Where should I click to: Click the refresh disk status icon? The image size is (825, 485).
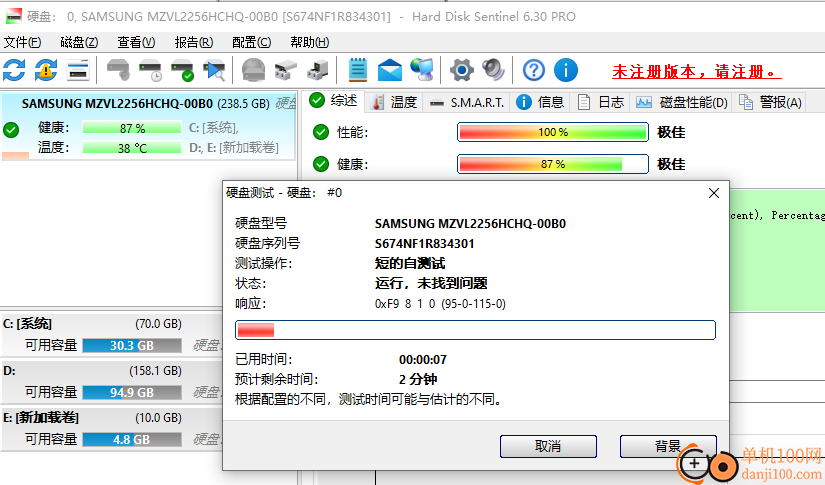pos(14,70)
